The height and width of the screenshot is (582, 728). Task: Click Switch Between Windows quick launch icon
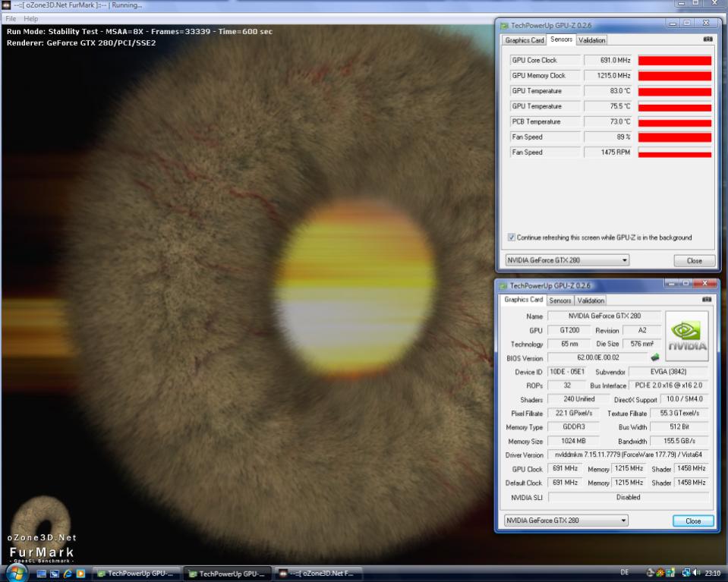[55, 574]
